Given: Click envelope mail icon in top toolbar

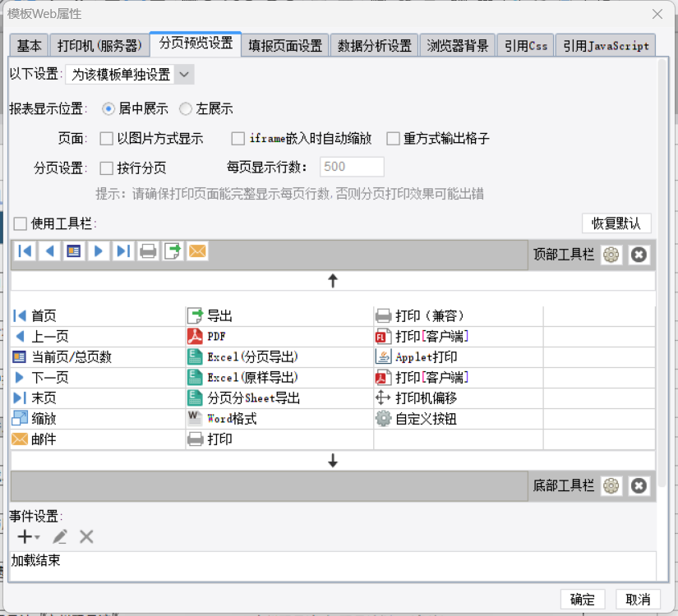Looking at the screenshot, I should [x=197, y=251].
